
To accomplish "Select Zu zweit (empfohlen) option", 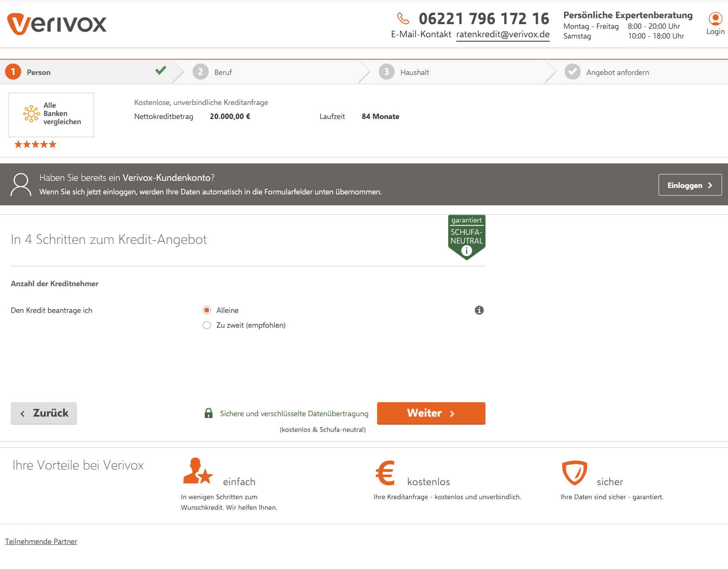I will coord(207,325).
